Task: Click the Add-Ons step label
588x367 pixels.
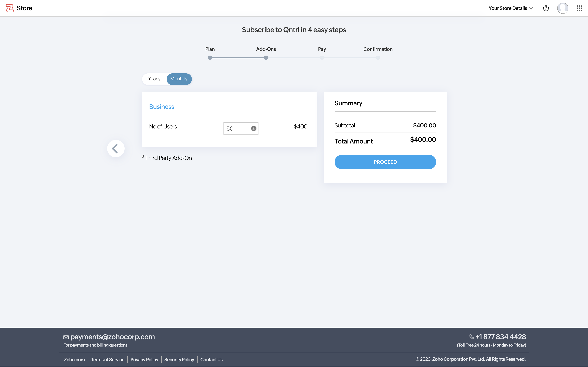Action: (x=266, y=49)
